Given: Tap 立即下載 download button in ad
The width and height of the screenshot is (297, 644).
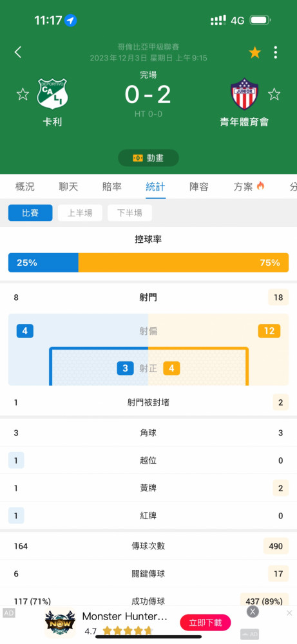Looking at the screenshot, I should click(206, 623).
